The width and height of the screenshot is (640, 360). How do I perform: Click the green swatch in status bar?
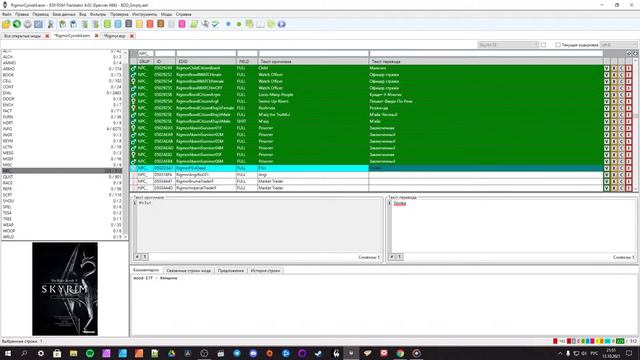[x=620, y=341]
